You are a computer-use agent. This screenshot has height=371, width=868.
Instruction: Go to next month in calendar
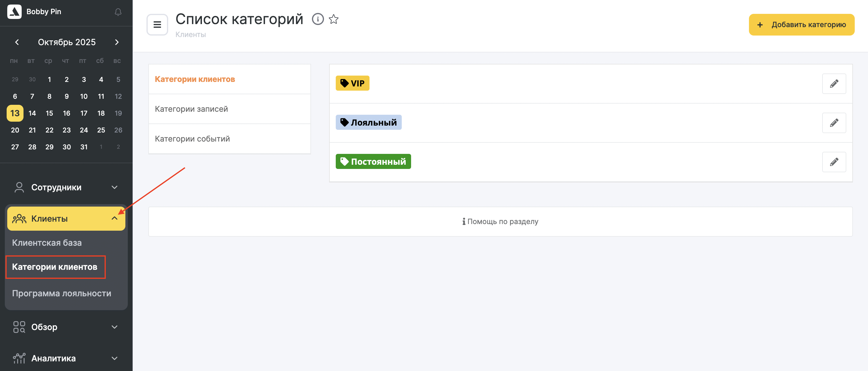(x=117, y=42)
